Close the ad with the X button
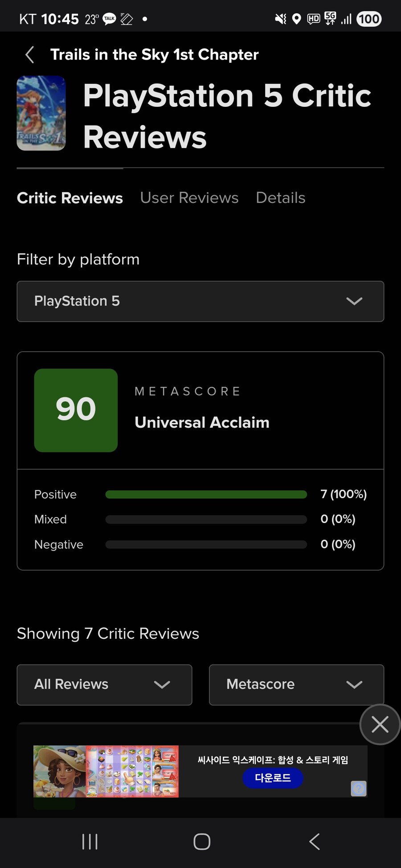 click(x=380, y=724)
